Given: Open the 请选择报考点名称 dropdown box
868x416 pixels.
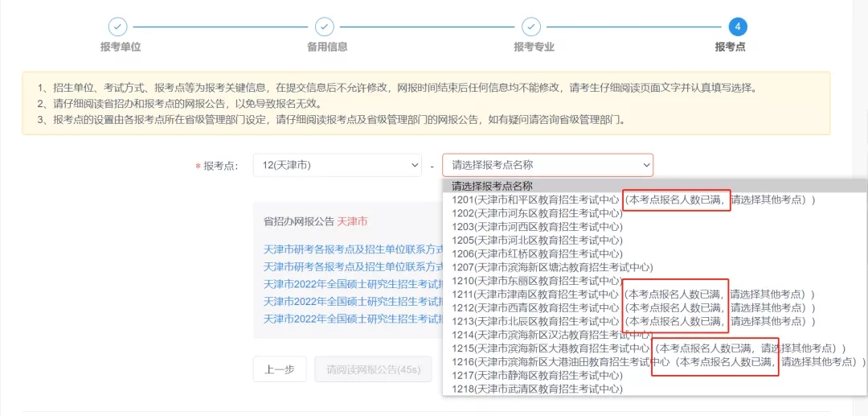Looking at the screenshot, I should (x=547, y=165).
